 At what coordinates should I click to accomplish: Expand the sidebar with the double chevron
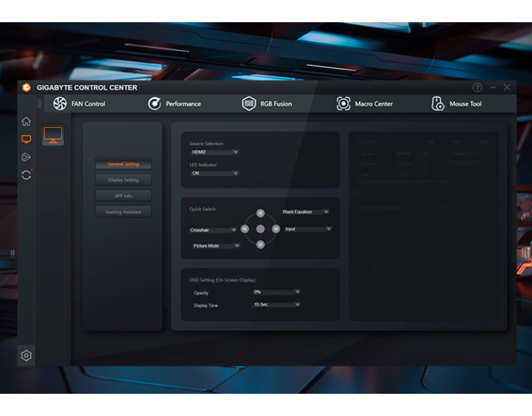pos(39,103)
